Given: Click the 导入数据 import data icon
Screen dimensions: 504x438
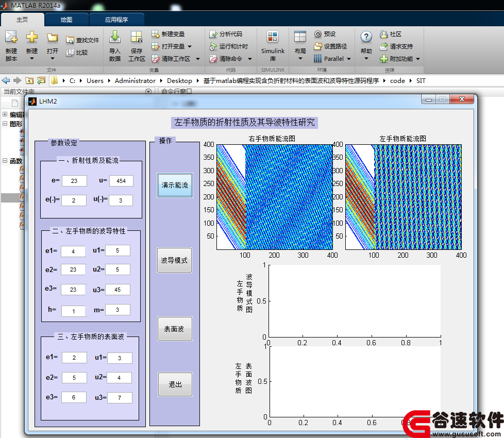Looking at the screenshot, I should tap(115, 37).
